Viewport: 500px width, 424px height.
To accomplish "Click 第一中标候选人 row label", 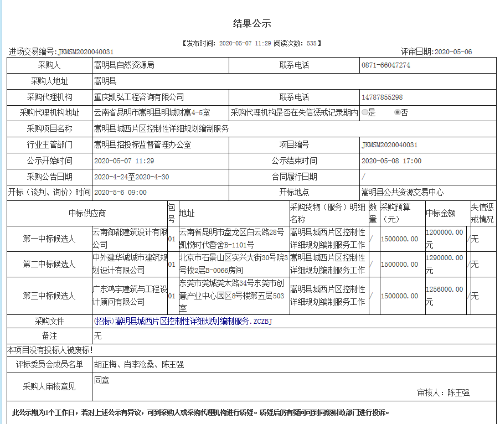I will coord(49,239).
